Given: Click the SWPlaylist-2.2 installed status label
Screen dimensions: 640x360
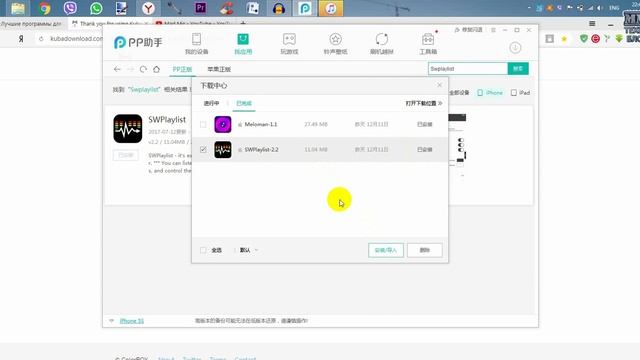Looking at the screenshot, I should [x=424, y=149].
